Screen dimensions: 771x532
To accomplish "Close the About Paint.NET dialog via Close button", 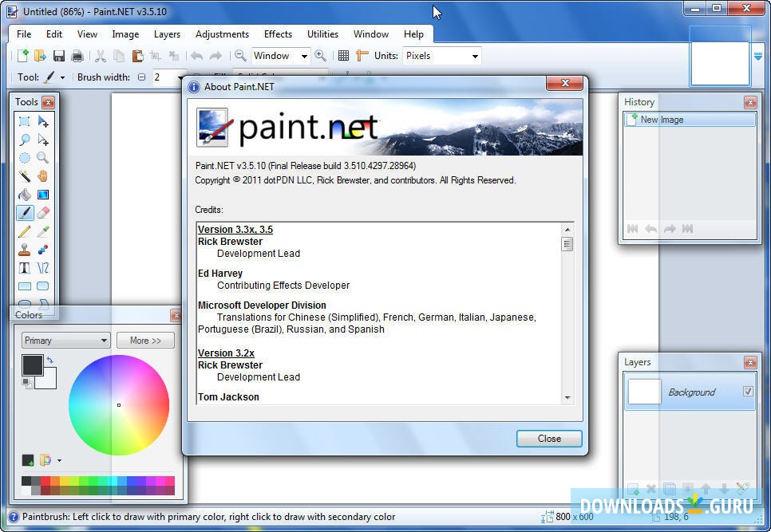I will click(548, 438).
